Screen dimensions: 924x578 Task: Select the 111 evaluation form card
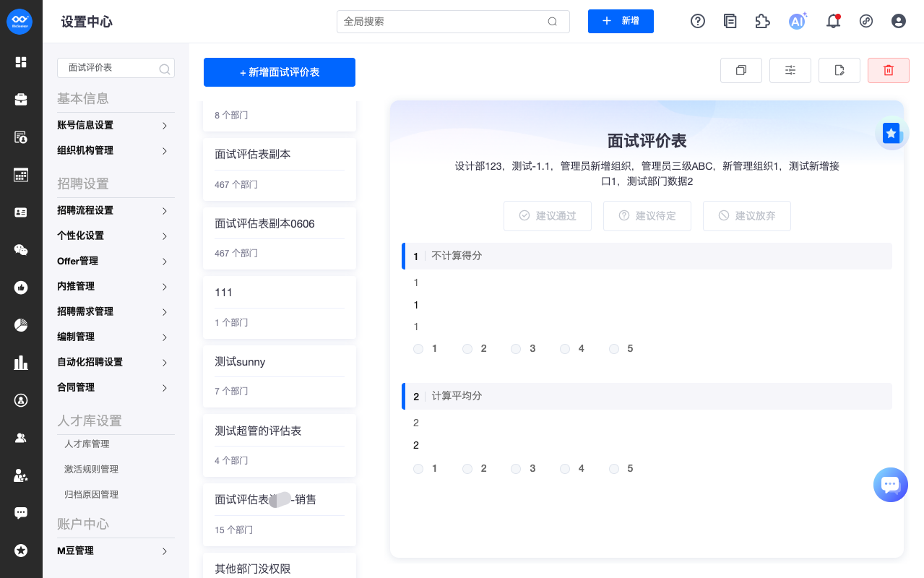(x=280, y=307)
